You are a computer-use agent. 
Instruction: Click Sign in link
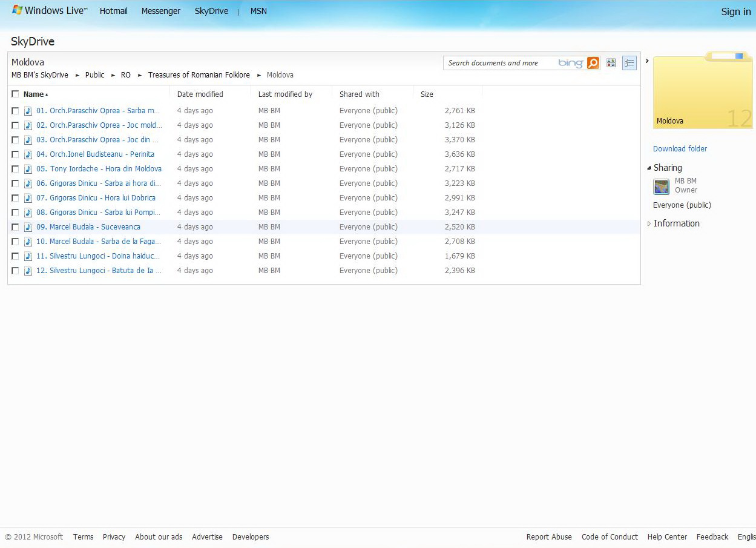(x=736, y=12)
